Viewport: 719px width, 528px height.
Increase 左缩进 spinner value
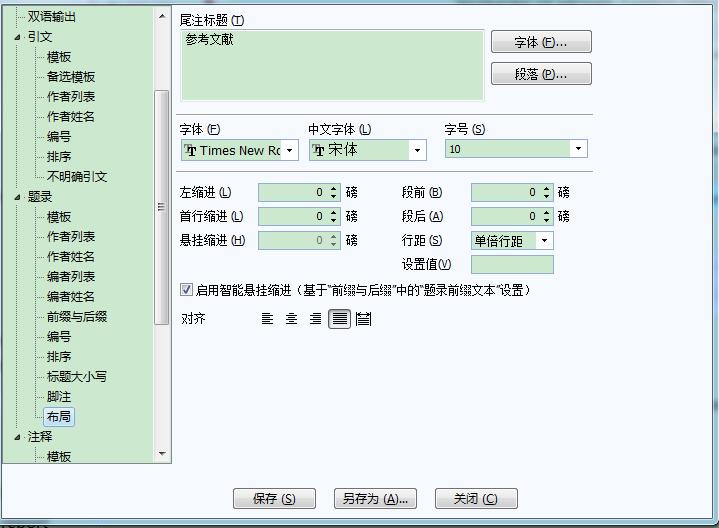click(333, 189)
